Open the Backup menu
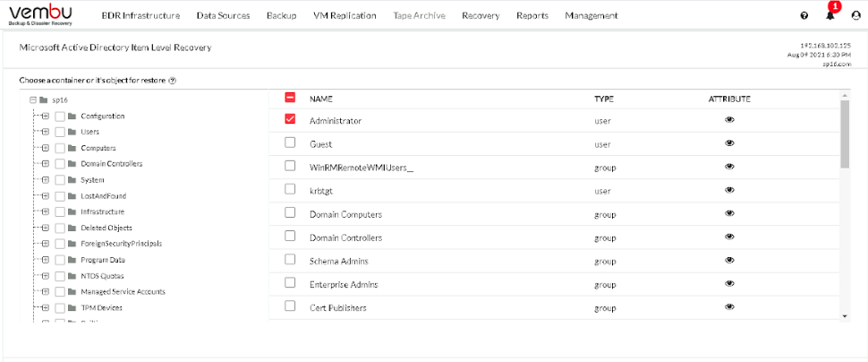 pos(281,15)
